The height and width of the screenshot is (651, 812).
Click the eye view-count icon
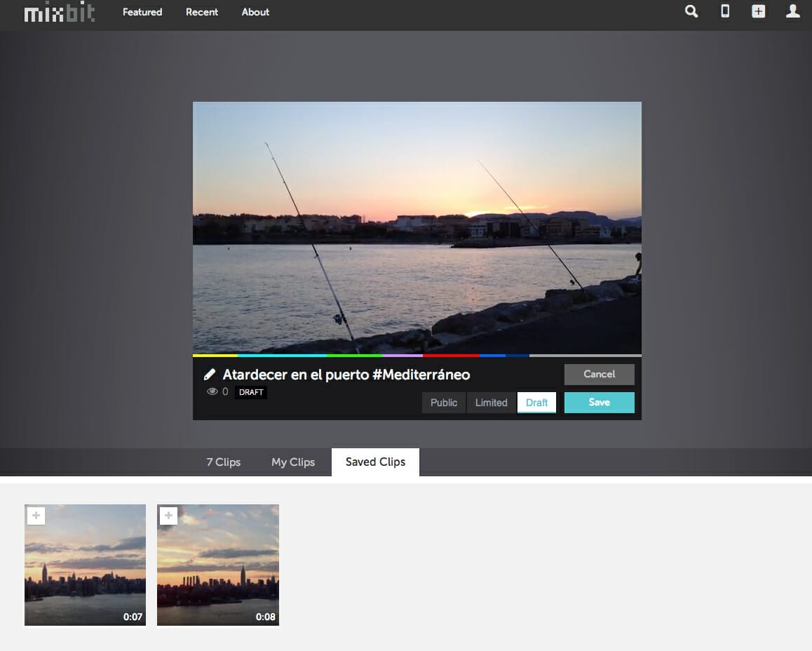point(212,391)
